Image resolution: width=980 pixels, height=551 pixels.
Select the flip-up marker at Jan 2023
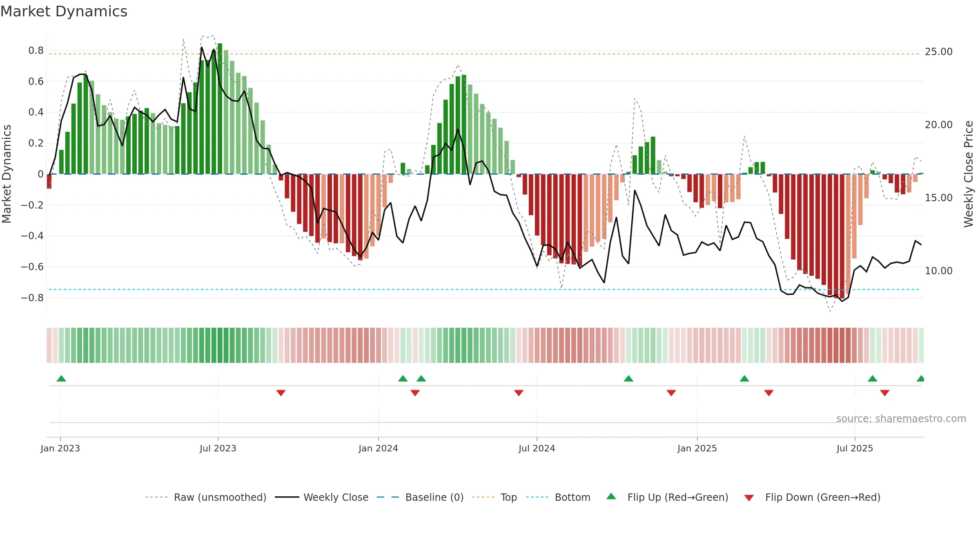click(61, 378)
